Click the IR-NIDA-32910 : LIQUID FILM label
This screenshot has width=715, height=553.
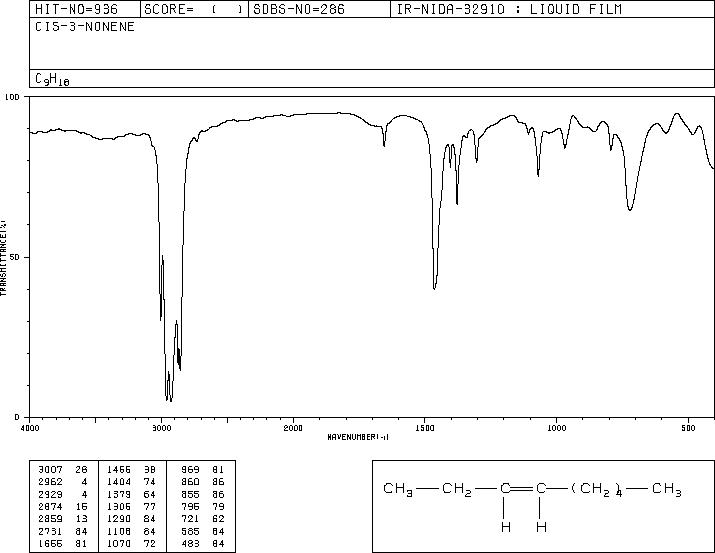click(509, 9)
